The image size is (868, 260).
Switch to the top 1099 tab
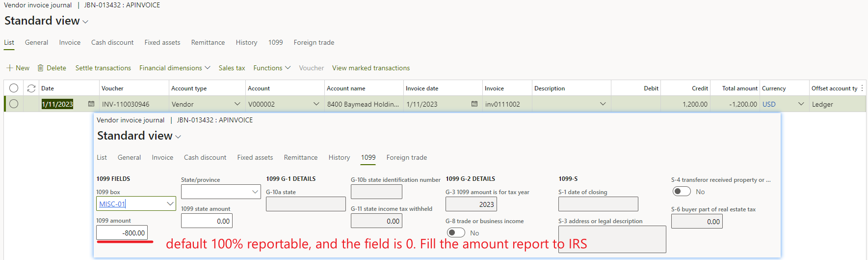tap(275, 42)
